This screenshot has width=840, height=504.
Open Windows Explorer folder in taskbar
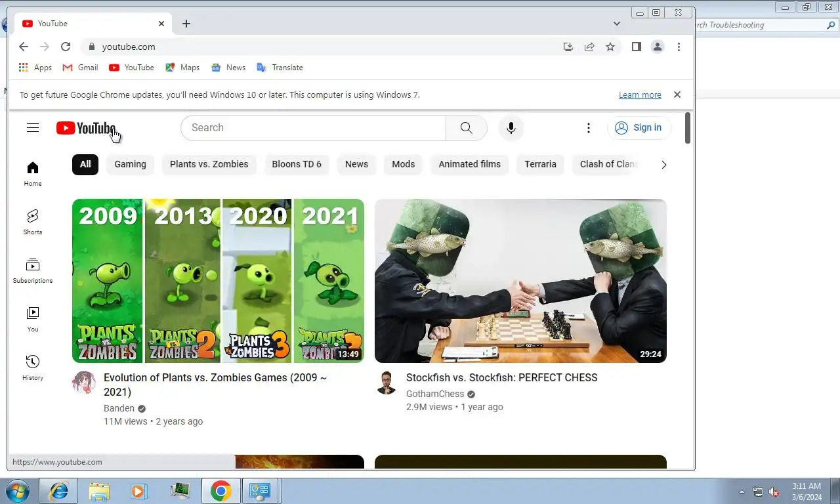[x=99, y=491]
